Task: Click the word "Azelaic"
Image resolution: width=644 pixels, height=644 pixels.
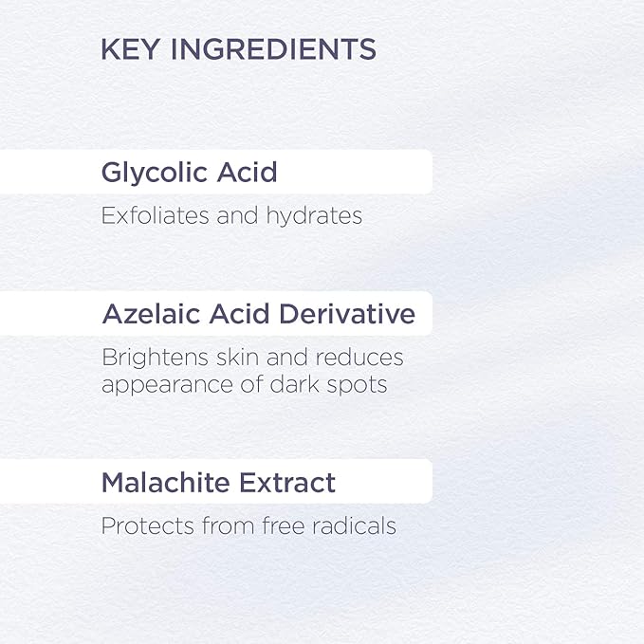Action: (143, 314)
